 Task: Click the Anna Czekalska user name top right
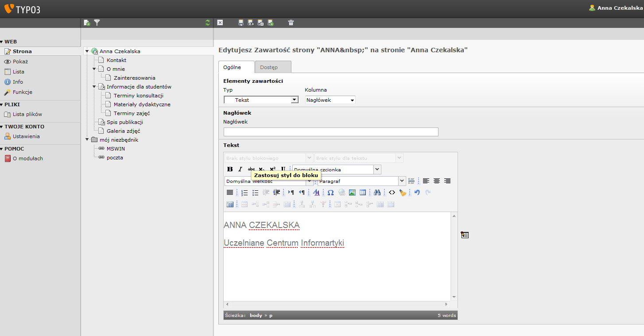point(620,8)
